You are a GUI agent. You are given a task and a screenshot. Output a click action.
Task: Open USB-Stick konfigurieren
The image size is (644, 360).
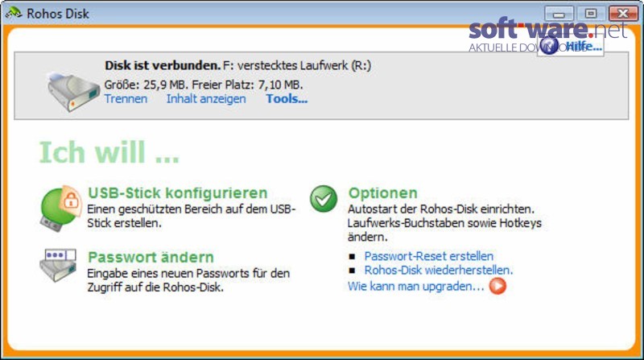tap(178, 192)
